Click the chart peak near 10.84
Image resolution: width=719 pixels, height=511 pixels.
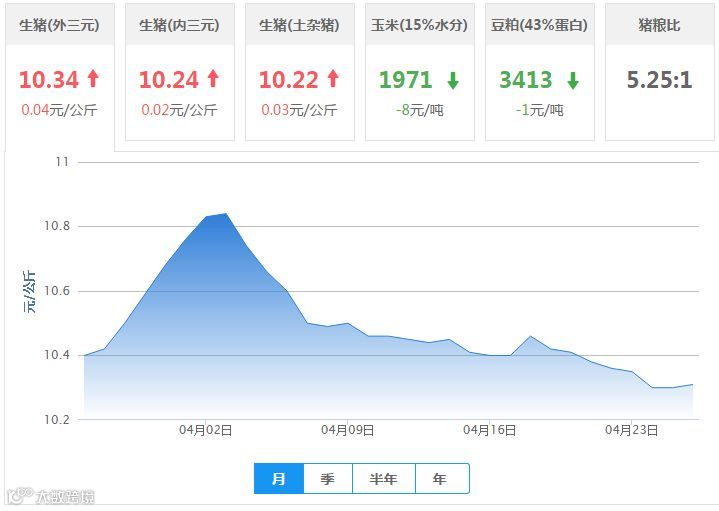[226, 214]
